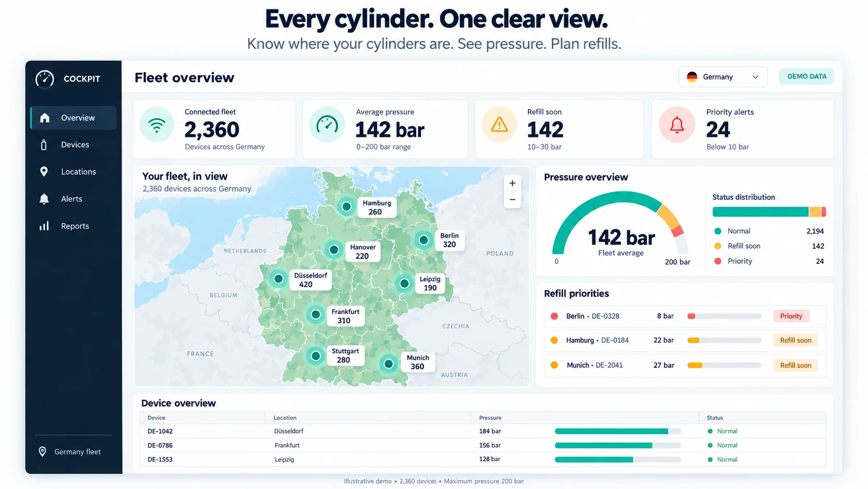868x489 pixels.
Task: Click the Connected fleet wifi icon
Action: 157,125
